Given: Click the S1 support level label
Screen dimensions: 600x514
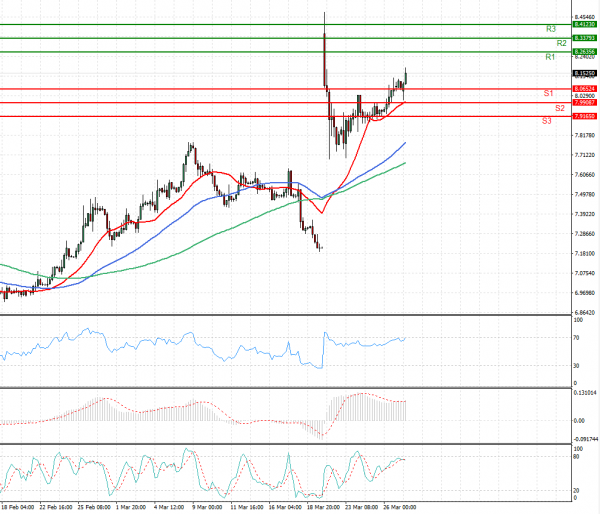Looking at the screenshot, I should coord(548,93).
